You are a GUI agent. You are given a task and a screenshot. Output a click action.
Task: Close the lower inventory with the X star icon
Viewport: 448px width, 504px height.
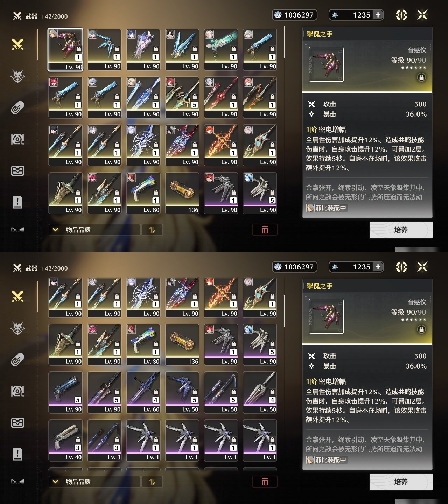(422, 267)
